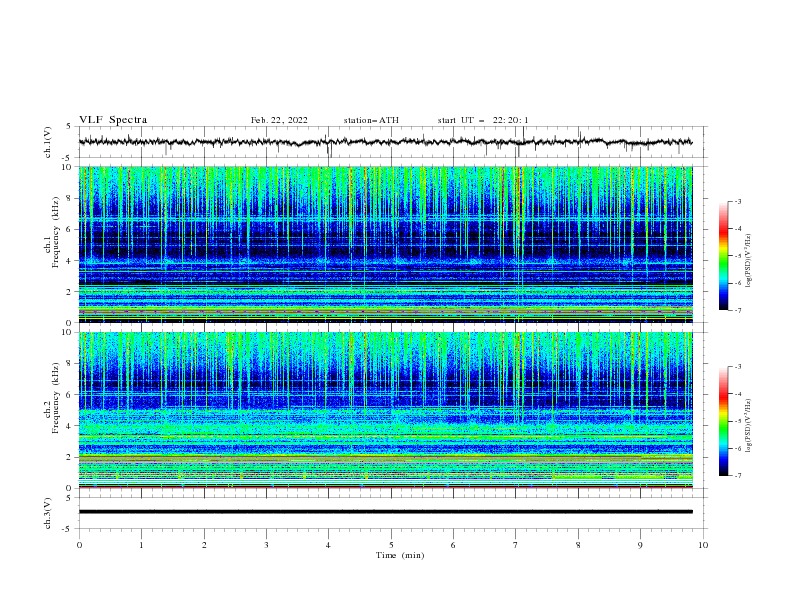This screenshot has width=792, height=612.
Task: Click the ch.1 "Frequency (kHz)" axis label
Action: [56, 233]
